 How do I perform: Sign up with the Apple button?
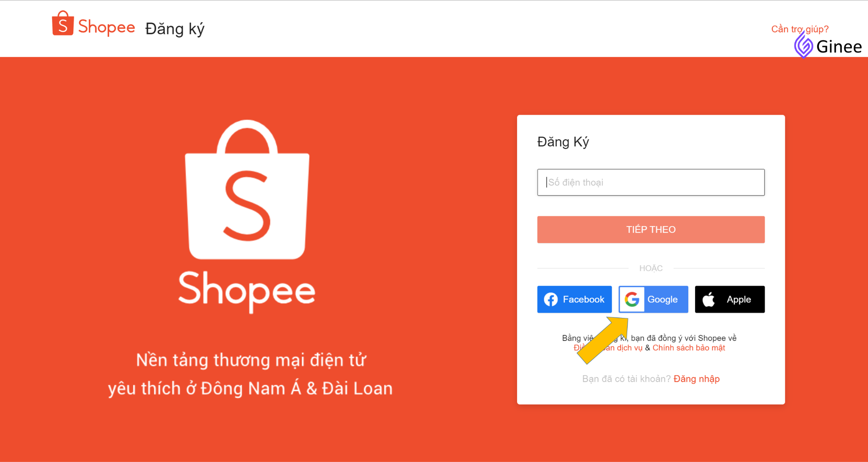click(729, 299)
